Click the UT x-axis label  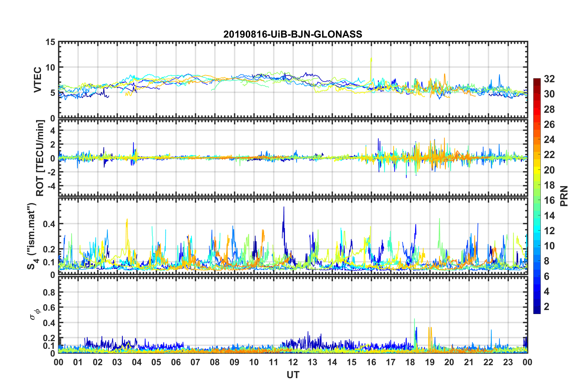point(293,375)
